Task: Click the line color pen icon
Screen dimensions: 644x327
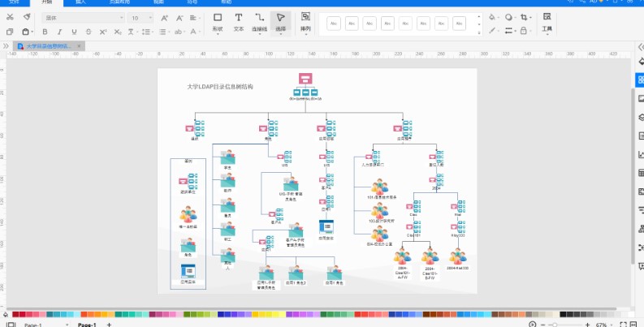Action: coord(492,30)
